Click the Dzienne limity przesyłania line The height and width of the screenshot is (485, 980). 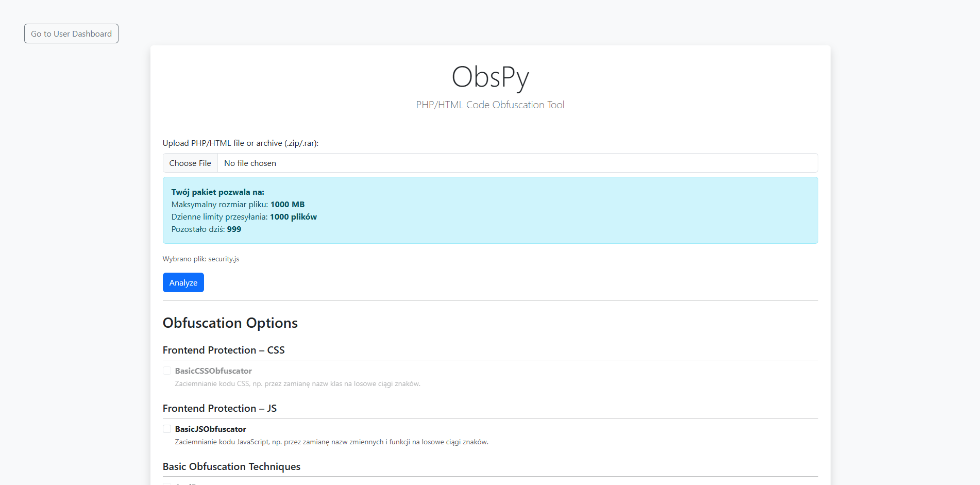pyautogui.click(x=244, y=216)
